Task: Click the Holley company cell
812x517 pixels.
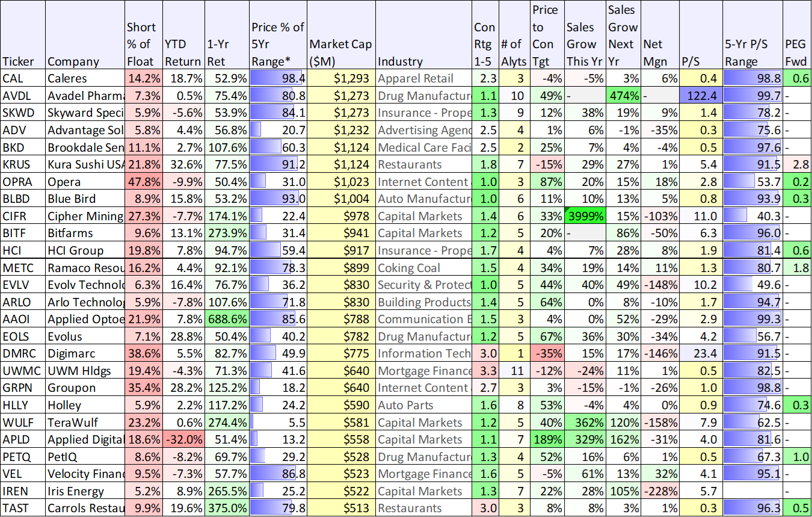Action: pyautogui.click(x=85, y=405)
